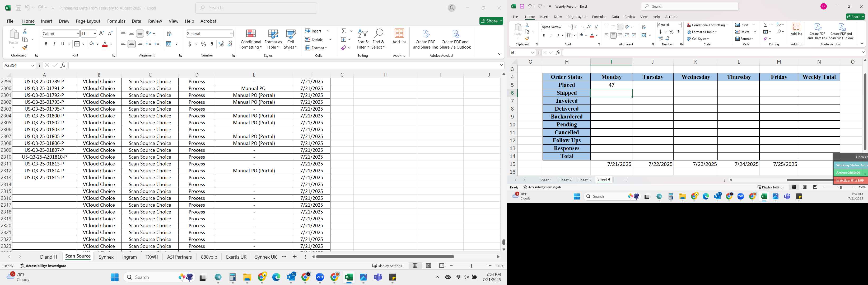868x285 pixels.
Task: Click Wrap Text icon in Purchasing Data
Action: tap(169, 33)
